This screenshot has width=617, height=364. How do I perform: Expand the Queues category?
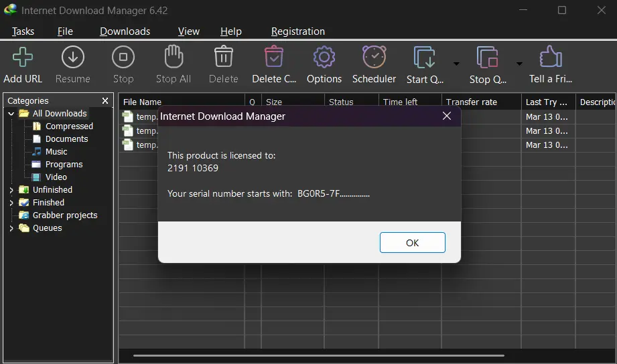pyautogui.click(x=11, y=228)
